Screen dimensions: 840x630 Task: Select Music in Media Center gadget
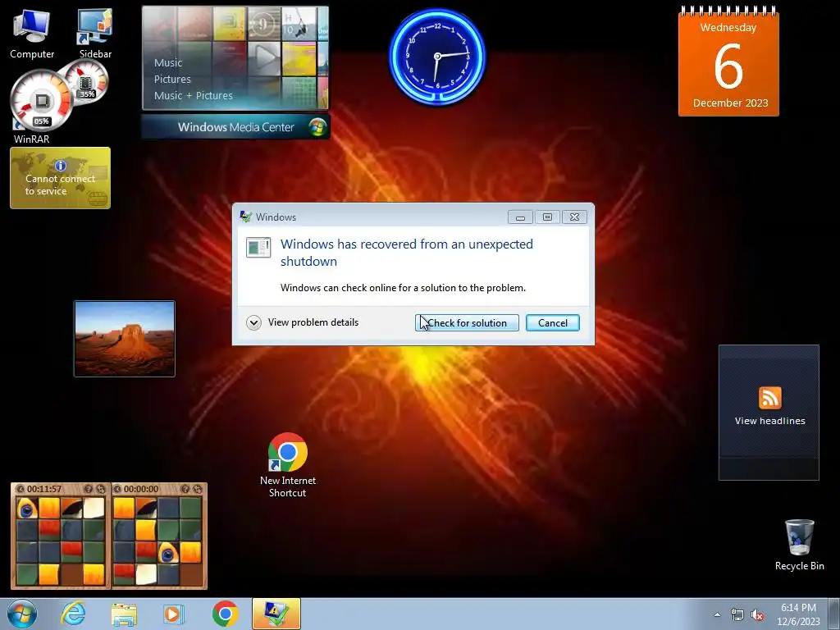tap(168, 62)
